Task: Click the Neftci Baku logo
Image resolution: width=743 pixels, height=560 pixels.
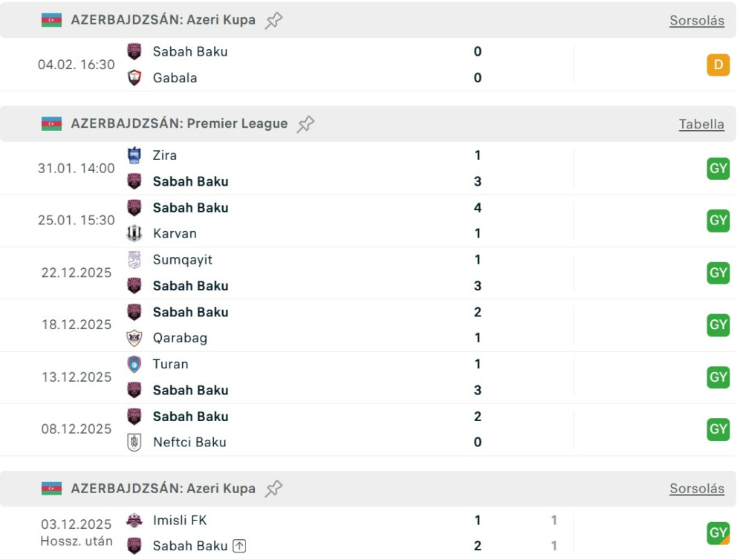Action: point(134,442)
